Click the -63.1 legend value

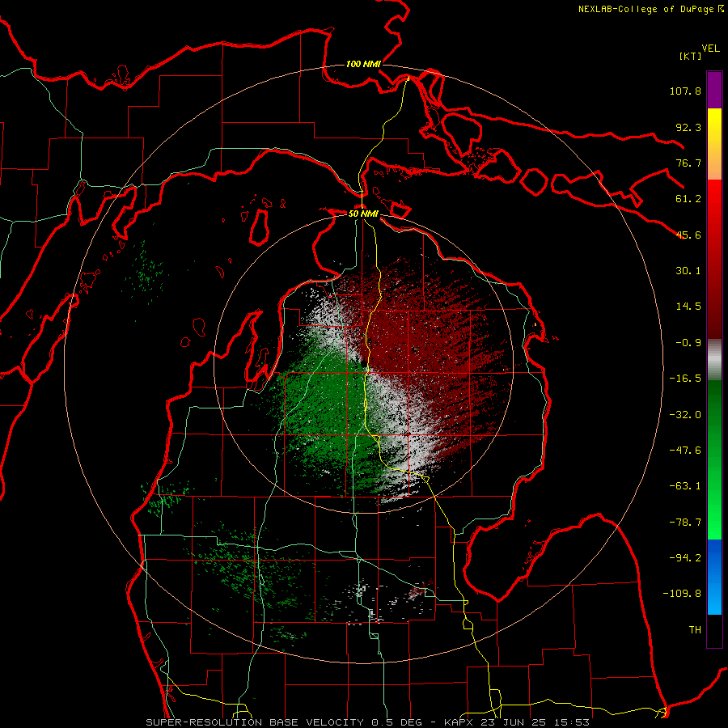[685, 486]
